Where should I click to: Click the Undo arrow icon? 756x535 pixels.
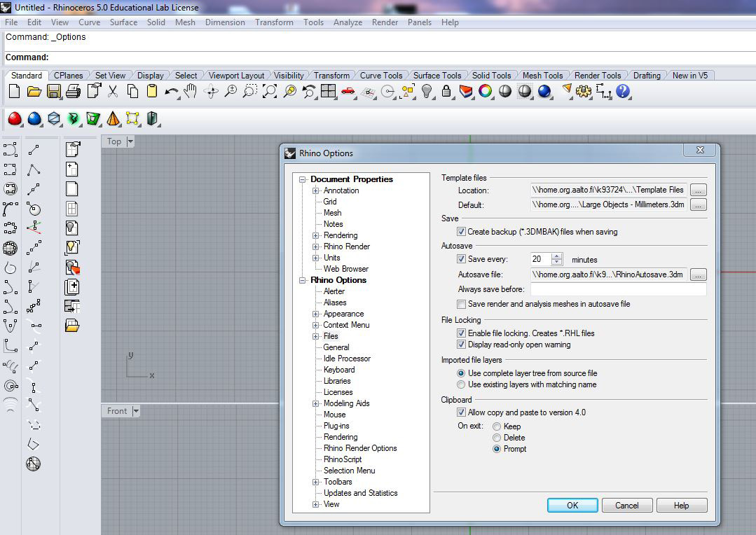point(171,92)
